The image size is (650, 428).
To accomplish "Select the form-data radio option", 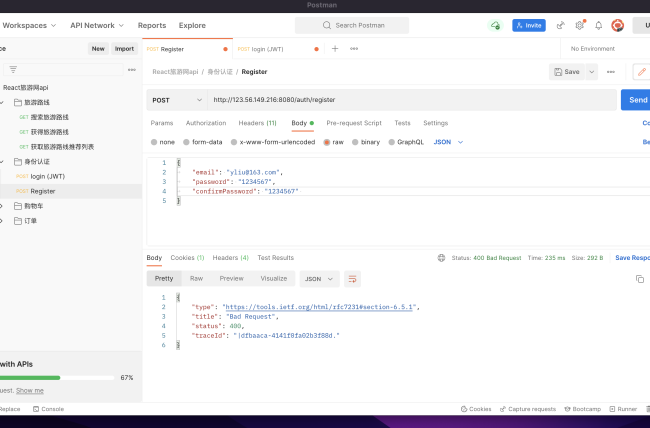I will (185, 142).
